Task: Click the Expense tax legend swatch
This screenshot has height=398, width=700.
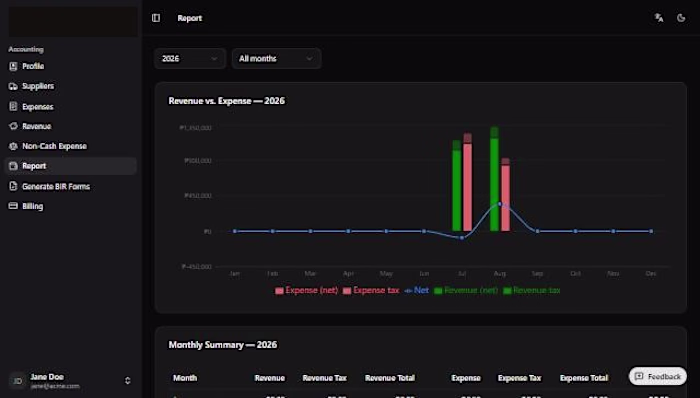Action: point(346,291)
